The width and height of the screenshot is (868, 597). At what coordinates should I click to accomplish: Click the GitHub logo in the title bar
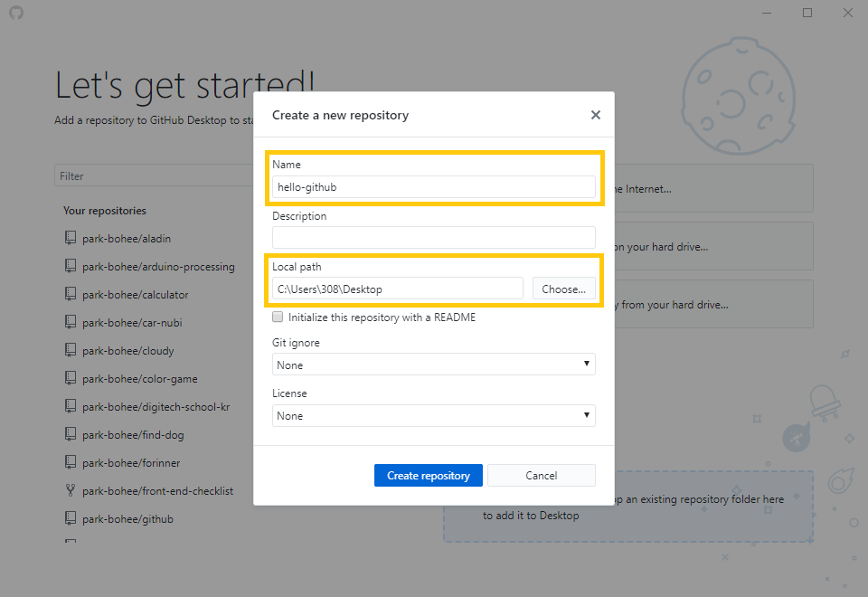click(x=16, y=12)
